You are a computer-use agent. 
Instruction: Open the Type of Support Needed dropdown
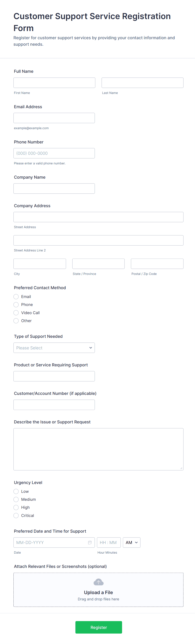click(x=54, y=347)
